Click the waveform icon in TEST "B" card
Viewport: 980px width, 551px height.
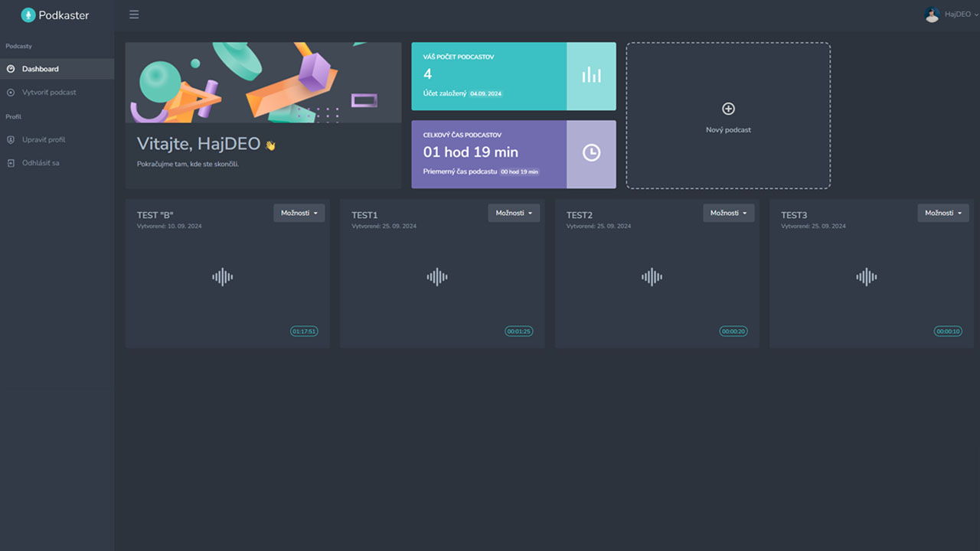tap(223, 277)
